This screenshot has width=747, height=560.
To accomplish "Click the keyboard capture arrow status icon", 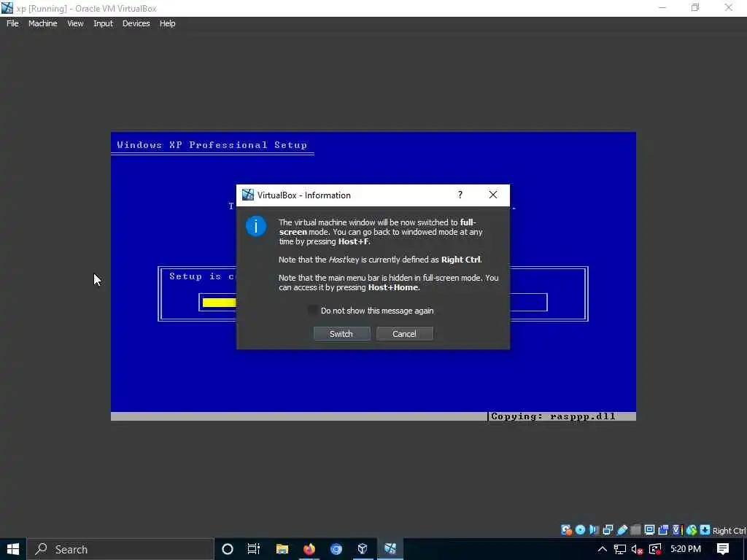I will 705,530.
